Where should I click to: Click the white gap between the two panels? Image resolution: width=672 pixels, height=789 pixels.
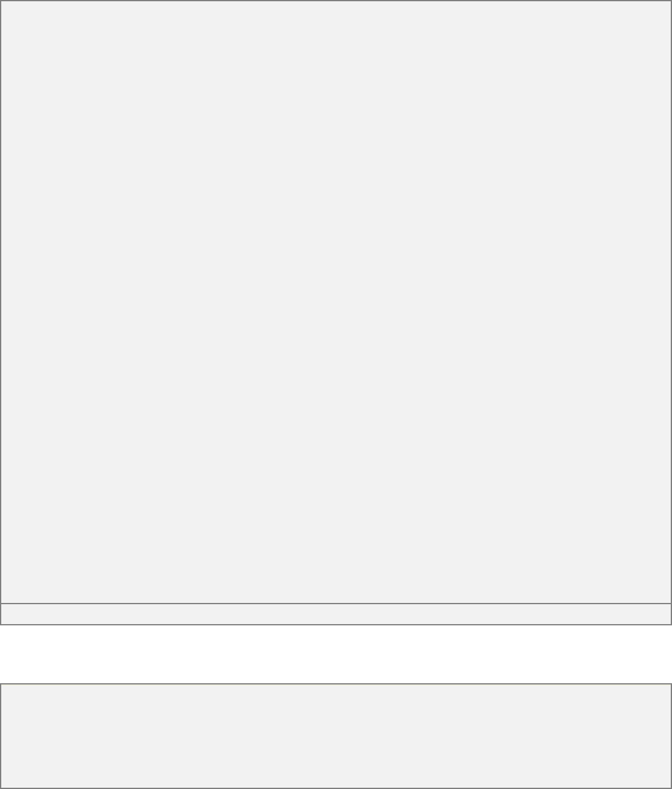coord(336,655)
